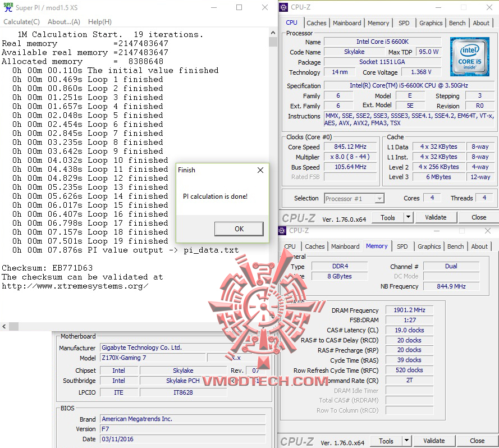The image size is (499, 448).
Task: Switch to Graphics tab in lower CPU-Z
Action: pos(429,246)
